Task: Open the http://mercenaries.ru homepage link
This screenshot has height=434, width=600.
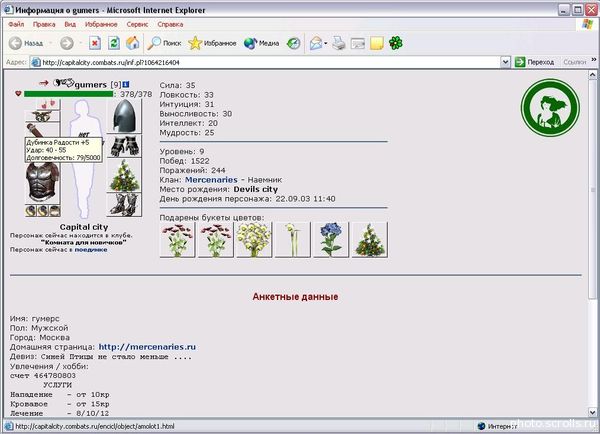Action: pyautogui.click(x=147, y=347)
